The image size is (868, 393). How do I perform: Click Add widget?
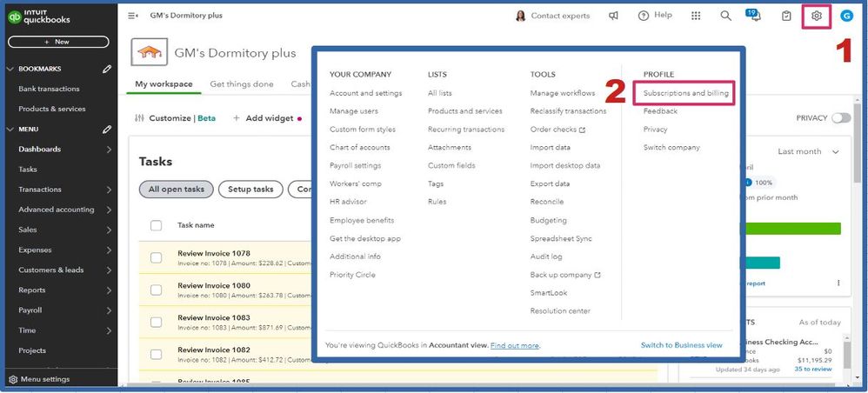click(264, 118)
